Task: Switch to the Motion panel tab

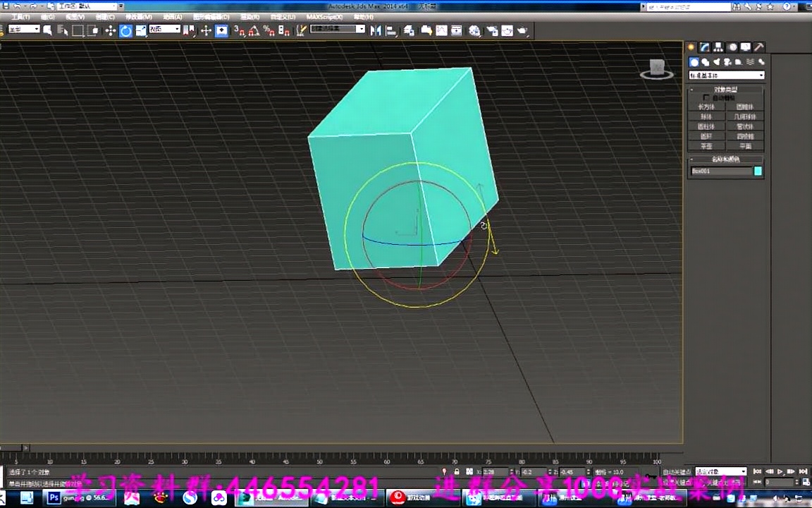Action: 732,47
